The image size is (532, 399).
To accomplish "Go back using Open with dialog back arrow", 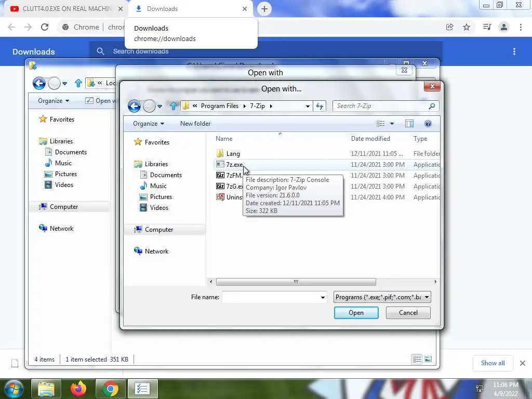I will 135,106.
